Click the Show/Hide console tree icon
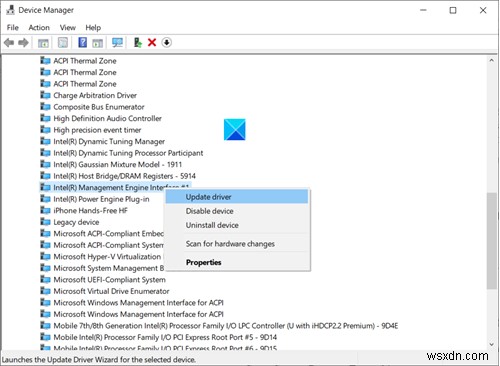 coord(43,43)
